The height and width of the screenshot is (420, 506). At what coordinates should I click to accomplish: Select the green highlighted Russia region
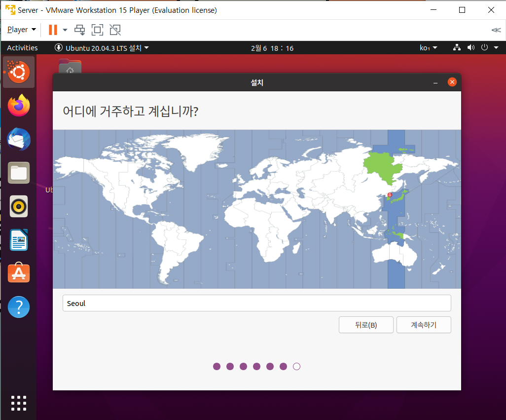[x=383, y=166]
